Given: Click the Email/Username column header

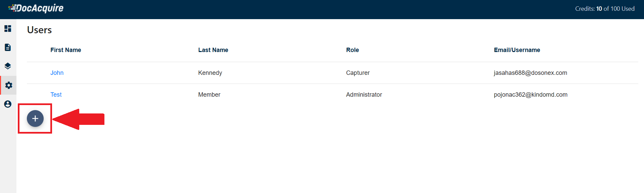Looking at the screenshot, I should coord(517,50).
